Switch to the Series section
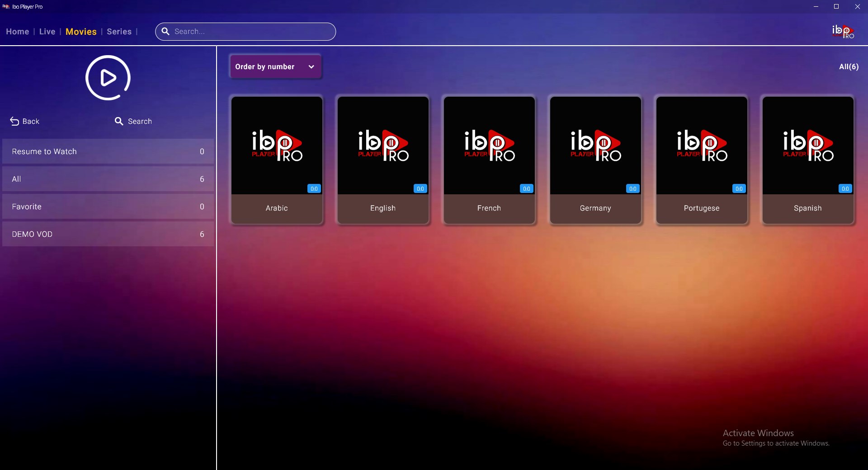 [119, 32]
